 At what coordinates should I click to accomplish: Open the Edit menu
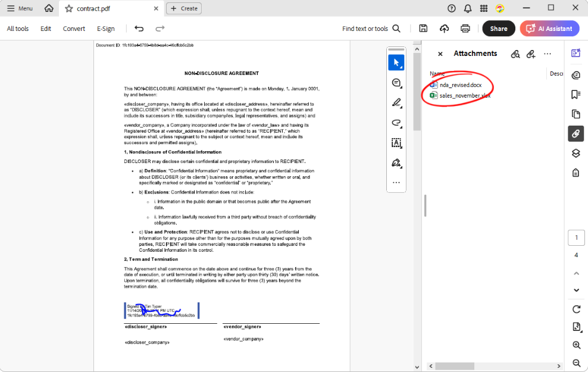pyautogui.click(x=46, y=29)
